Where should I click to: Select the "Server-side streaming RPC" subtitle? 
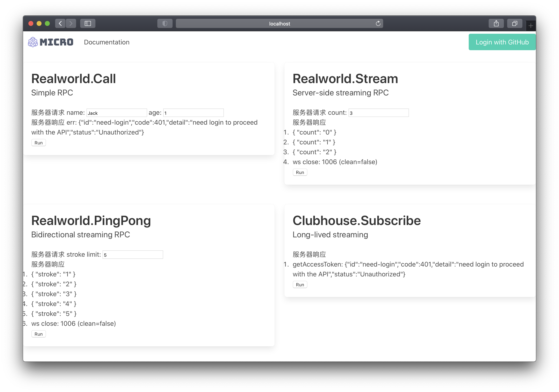(341, 93)
